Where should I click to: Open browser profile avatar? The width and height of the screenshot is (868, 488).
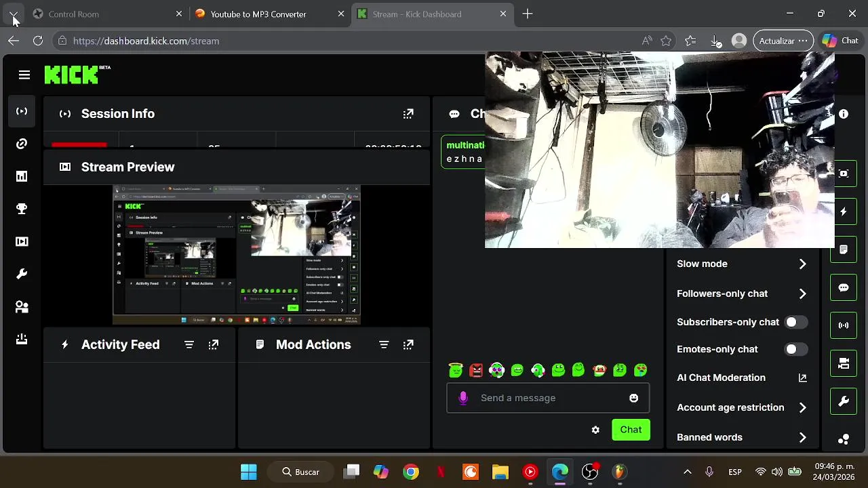tap(739, 41)
